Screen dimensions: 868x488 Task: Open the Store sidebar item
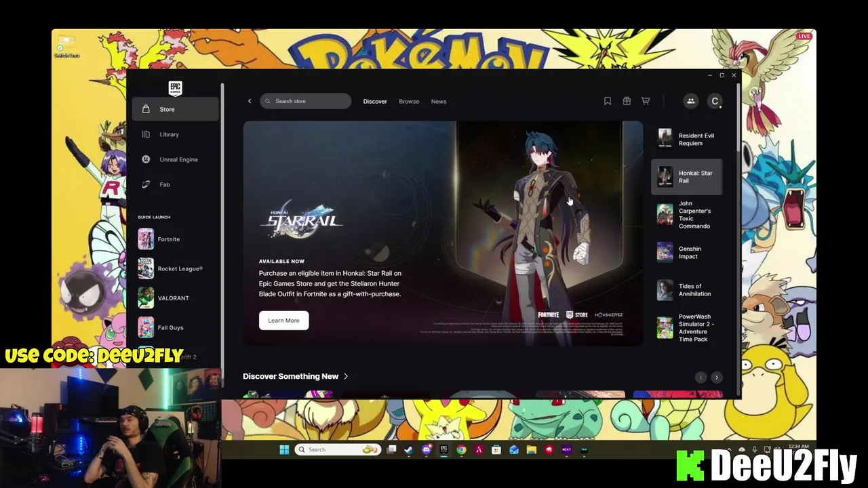pyautogui.click(x=176, y=109)
